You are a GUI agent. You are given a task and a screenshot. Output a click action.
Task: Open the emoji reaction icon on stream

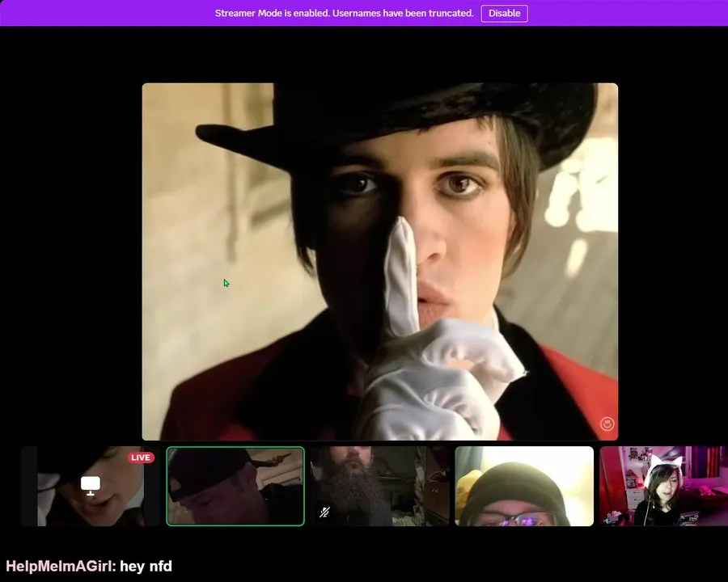point(607,424)
